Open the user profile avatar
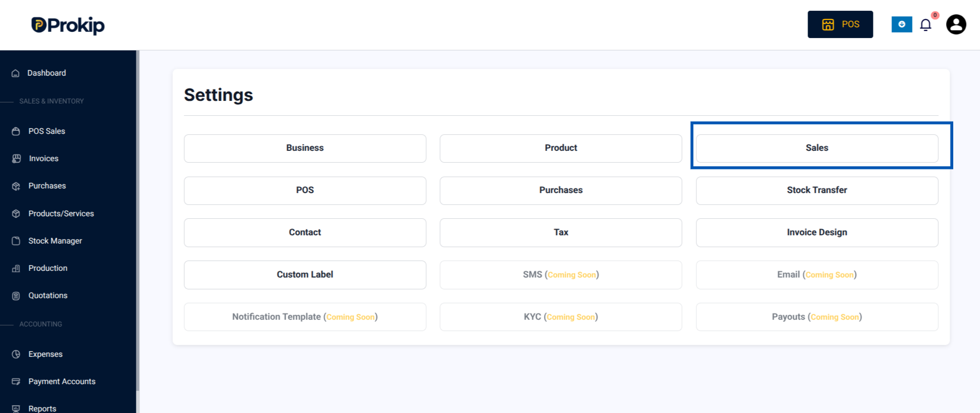 (x=956, y=24)
